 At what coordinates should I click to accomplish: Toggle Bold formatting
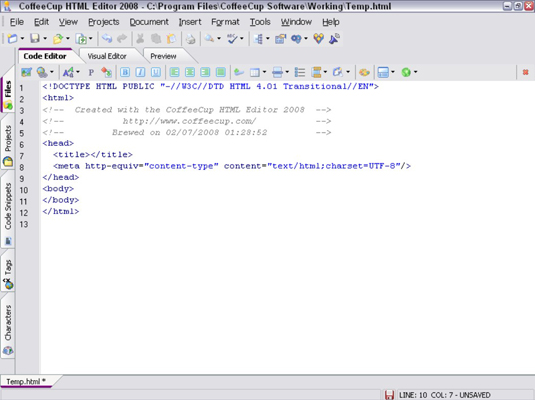point(125,72)
